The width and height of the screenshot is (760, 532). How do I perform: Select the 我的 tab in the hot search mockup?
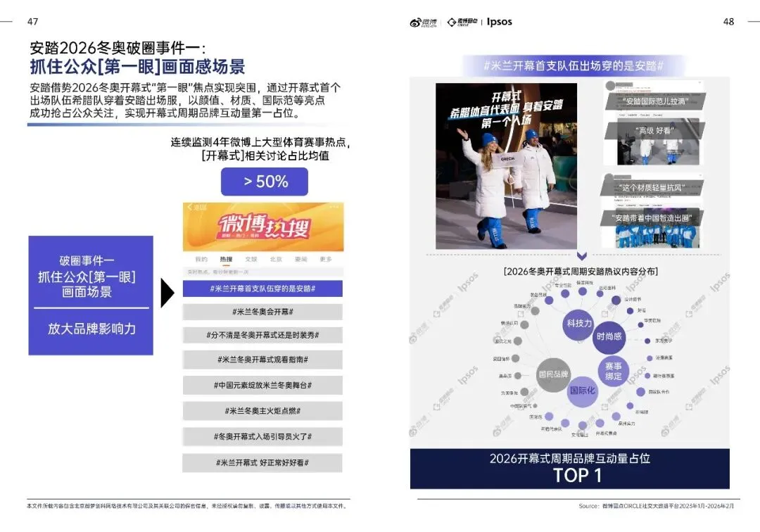pos(201,259)
